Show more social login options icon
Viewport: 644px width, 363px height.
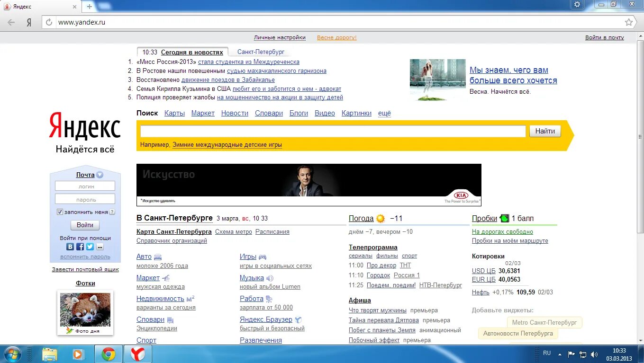click(100, 247)
